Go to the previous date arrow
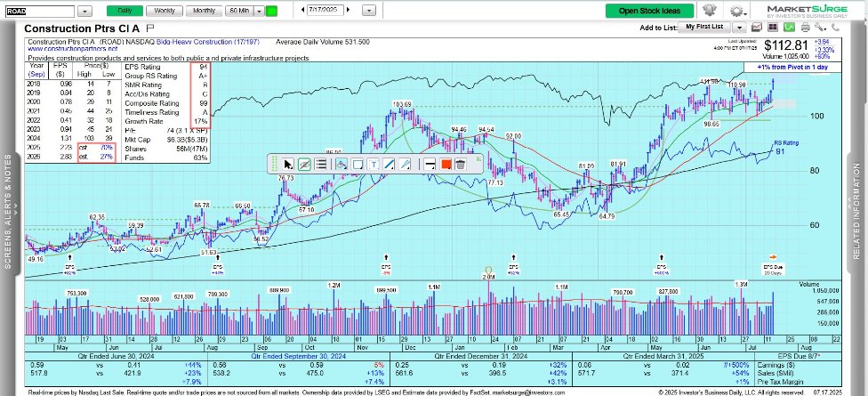The height and width of the screenshot is (396, 868). click(x=302, y=10)
